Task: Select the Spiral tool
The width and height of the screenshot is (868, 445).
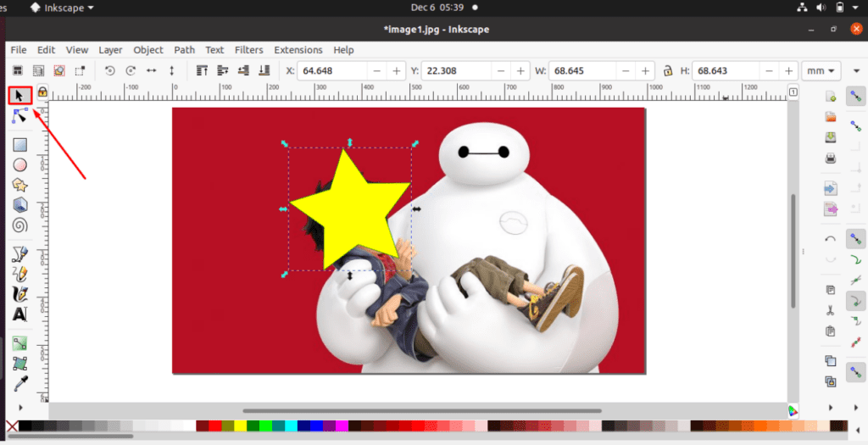Action: click(20, 225)
